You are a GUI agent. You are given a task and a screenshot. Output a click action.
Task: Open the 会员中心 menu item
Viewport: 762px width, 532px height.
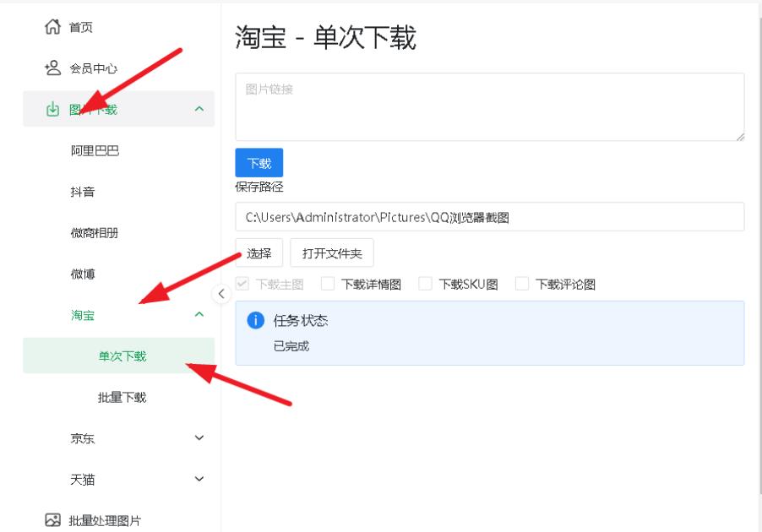click(118, 68)
